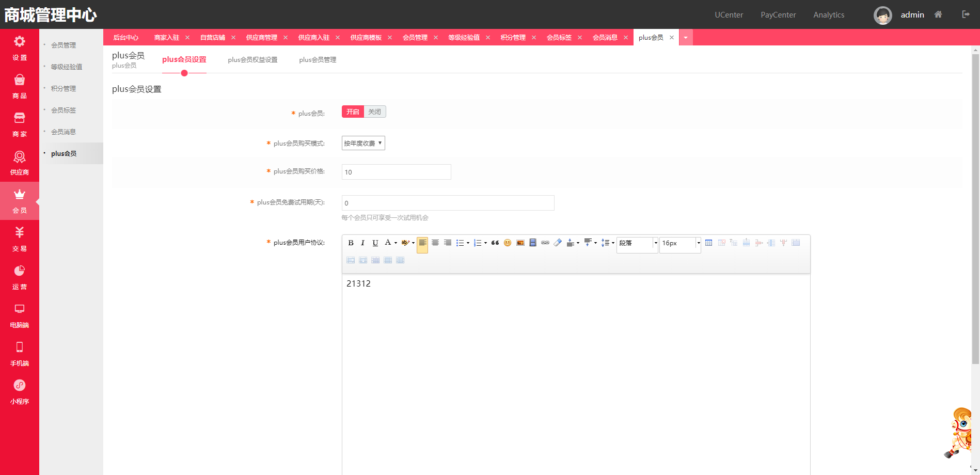Insert an unordered bullet list

click(x=460, y=243)
